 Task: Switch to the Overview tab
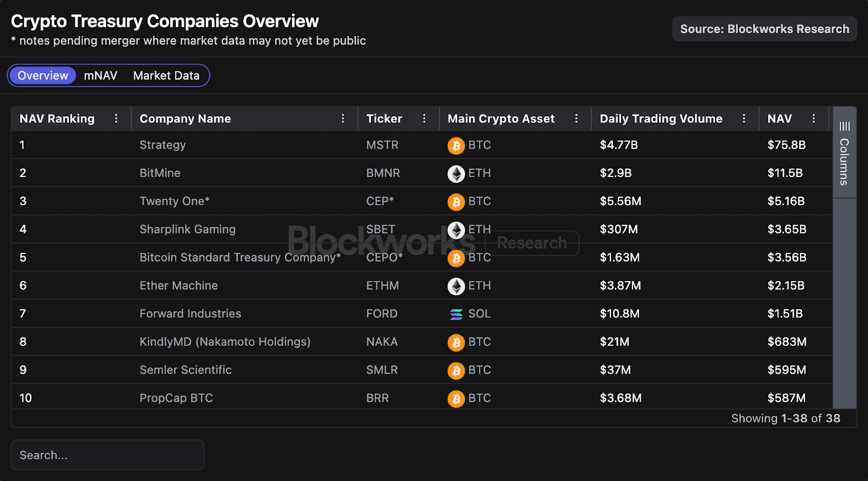coord(43,75)
